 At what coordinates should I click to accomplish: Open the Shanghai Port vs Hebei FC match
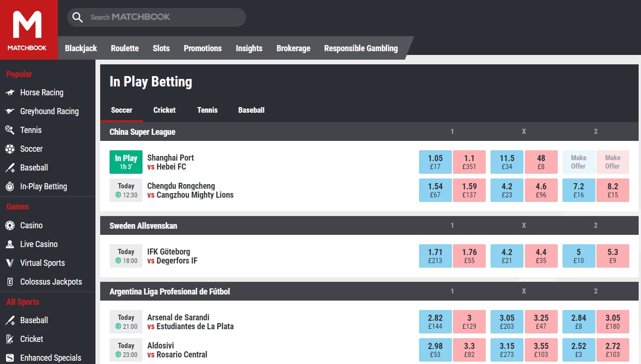point(170,162)
